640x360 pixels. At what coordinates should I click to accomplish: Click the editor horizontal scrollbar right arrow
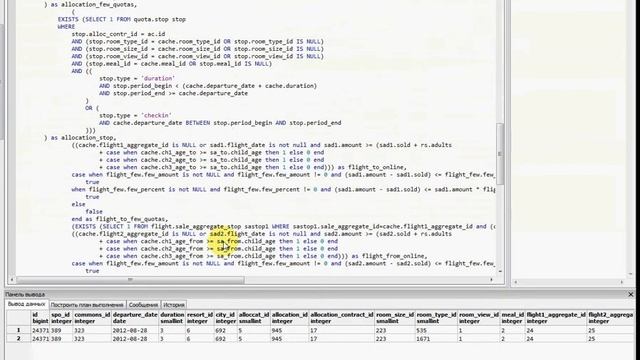coord(491,280)
